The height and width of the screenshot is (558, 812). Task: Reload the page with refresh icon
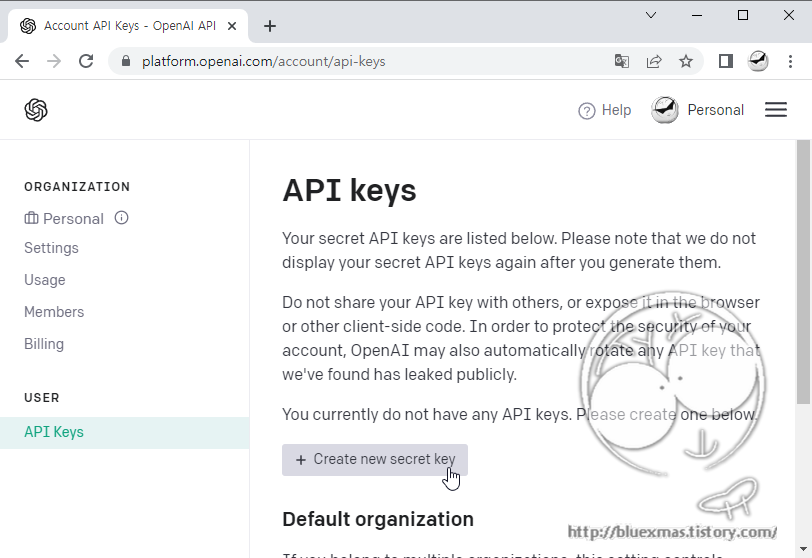(x=86, y=61)
